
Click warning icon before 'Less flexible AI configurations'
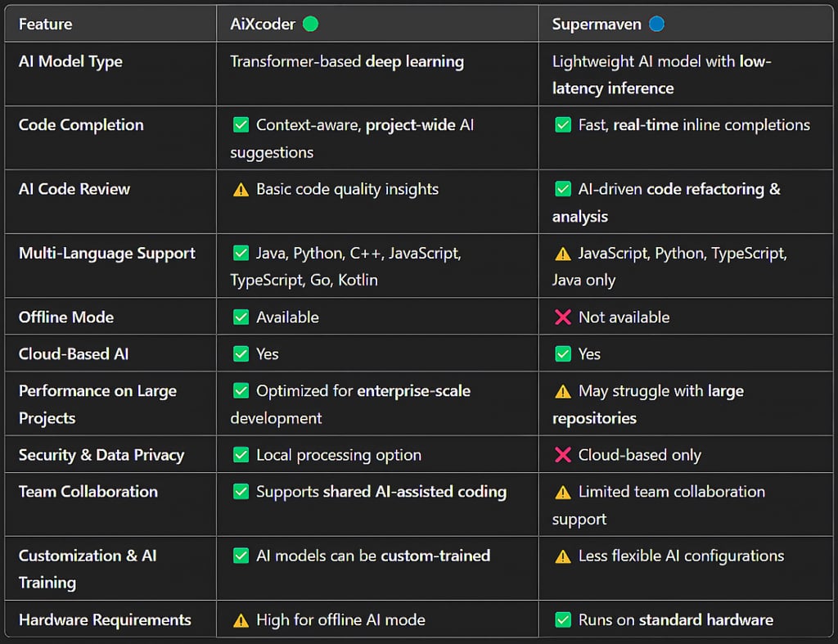[x=563, y=557]
